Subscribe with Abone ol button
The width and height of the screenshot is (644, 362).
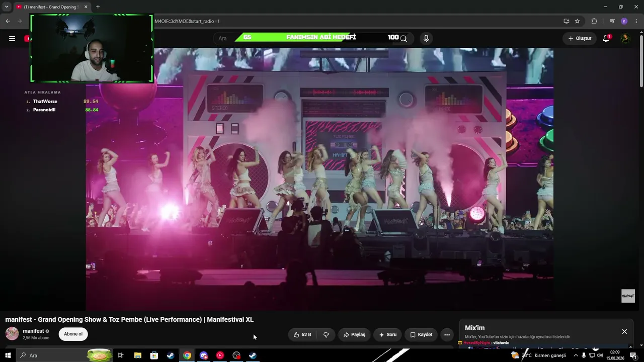coord(73,334)
